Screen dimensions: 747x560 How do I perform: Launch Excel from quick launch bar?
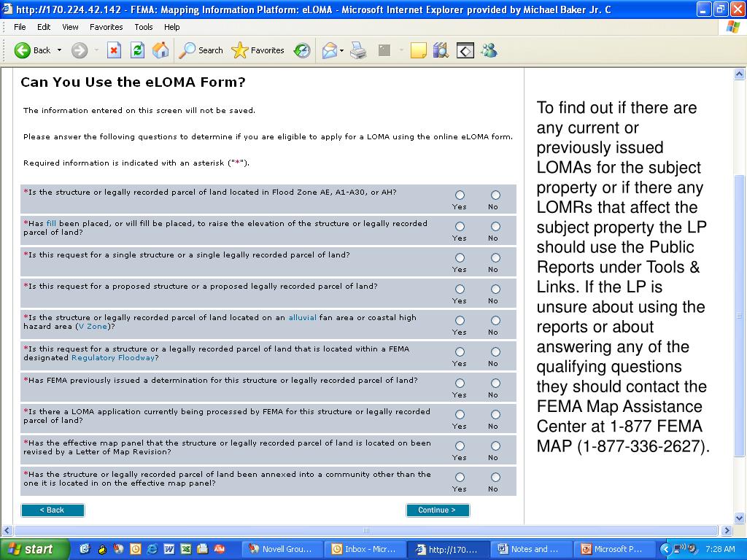click(186, 549)
